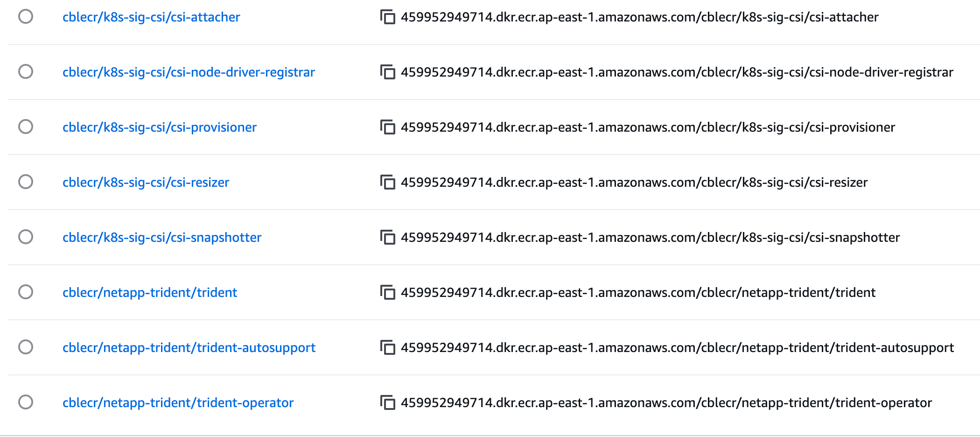The image size is (980, 437).
Task: Select the csi-resizer repository radio button
Action: point(26,182)
